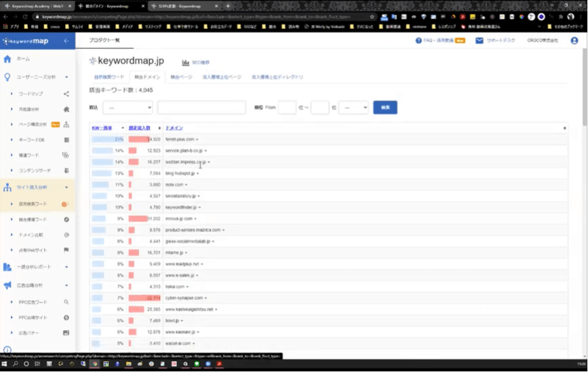This screenshot has height=372, width=588.
Task: Expand the 広告出稿分析 section arrow
Action: [x=66, y=285]
